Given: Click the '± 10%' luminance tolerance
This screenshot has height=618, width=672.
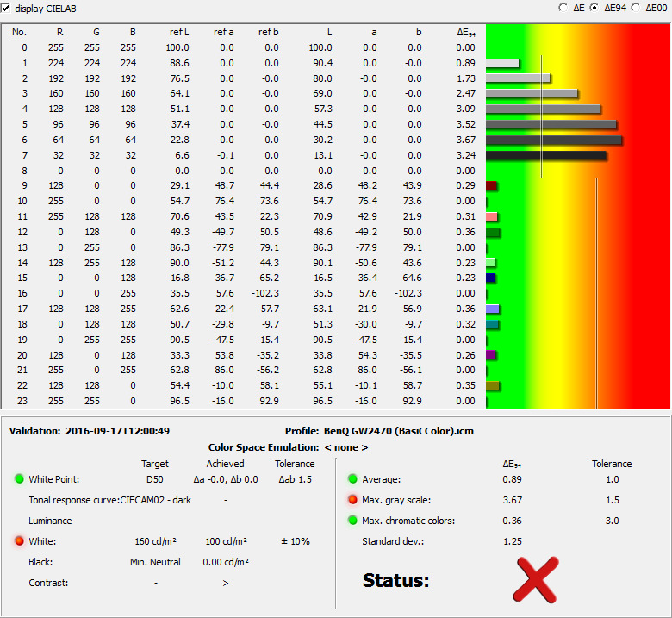Looking at the screenshot, I should (x=296, y=541).
